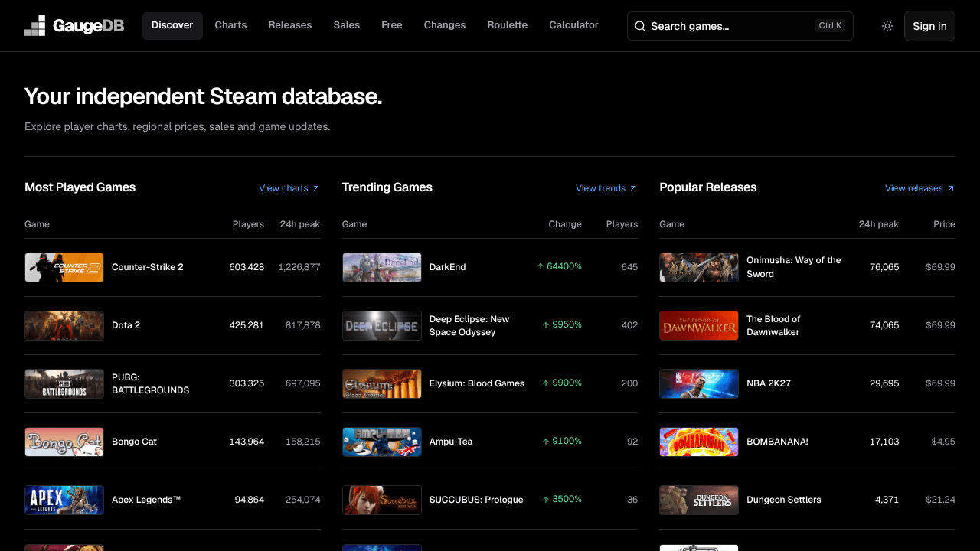
Task: Click the 24h peak header in Most Played
Action: coord(300,224)
